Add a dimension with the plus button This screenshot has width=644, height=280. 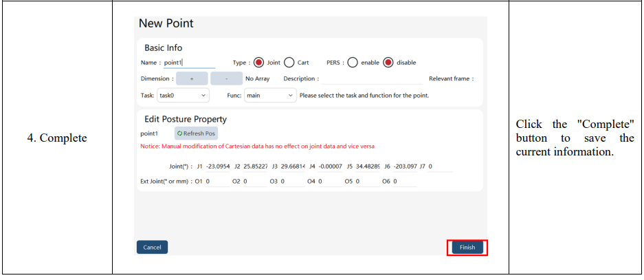click(x=192, y=78)
